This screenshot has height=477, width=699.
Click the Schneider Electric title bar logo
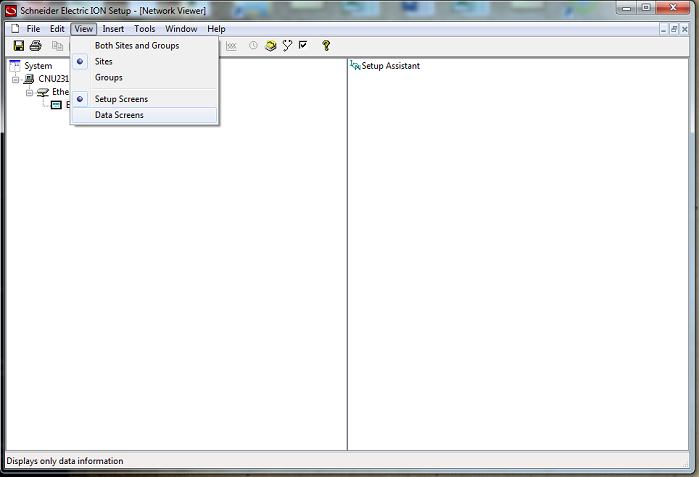coord(11,10)
